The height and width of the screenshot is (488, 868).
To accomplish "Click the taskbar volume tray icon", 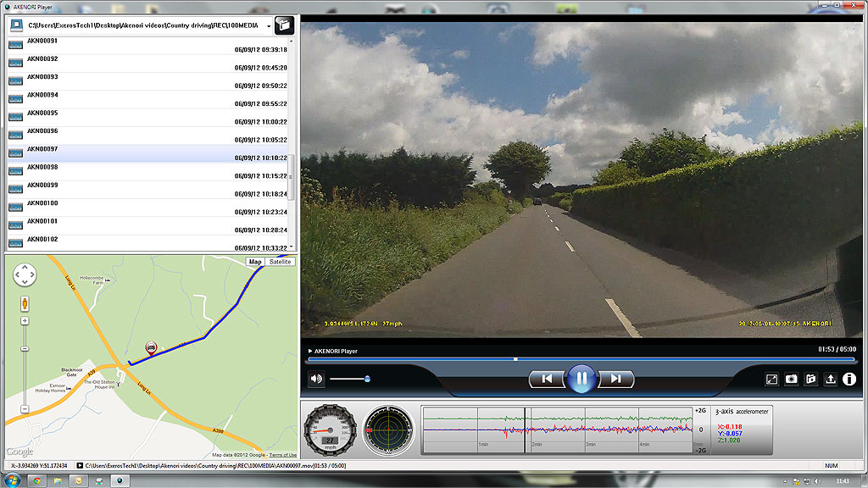I will [x=818, y=481].
